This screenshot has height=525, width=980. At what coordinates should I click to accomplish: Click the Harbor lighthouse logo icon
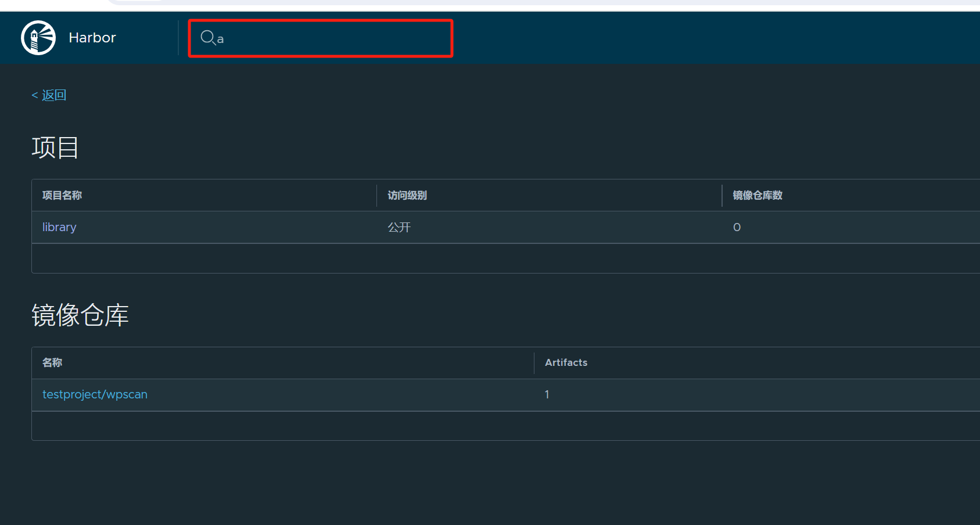tap(38, 37)
